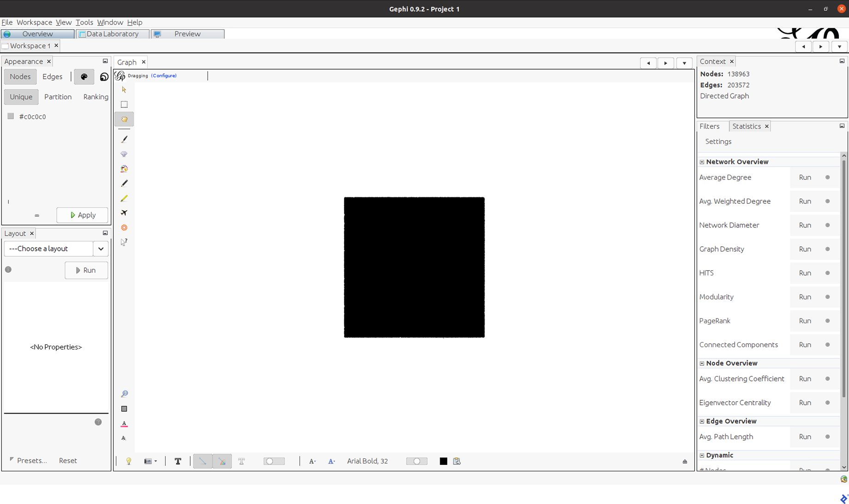
Task: Run the PageRank statistic
Action: (805, 321)
